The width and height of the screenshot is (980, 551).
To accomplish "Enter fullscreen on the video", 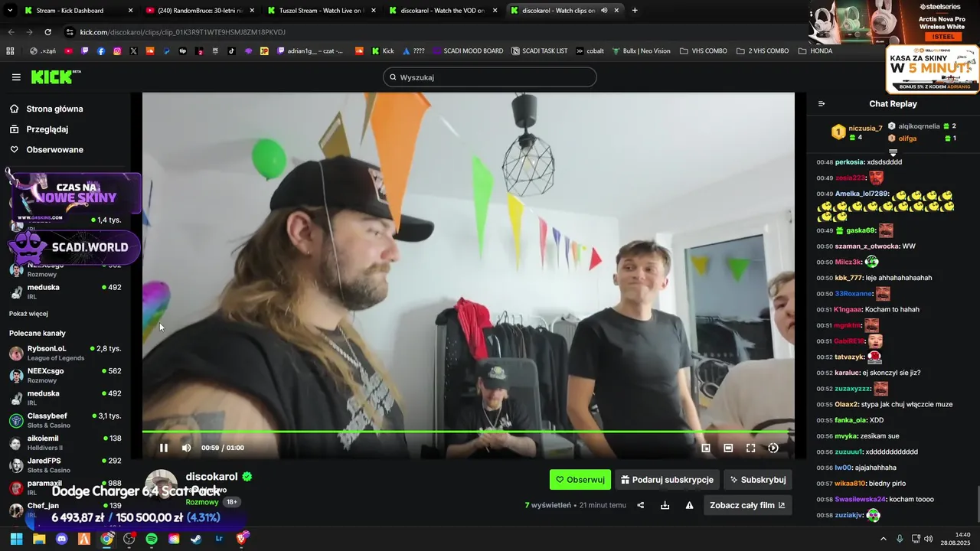I will [750, 448].
